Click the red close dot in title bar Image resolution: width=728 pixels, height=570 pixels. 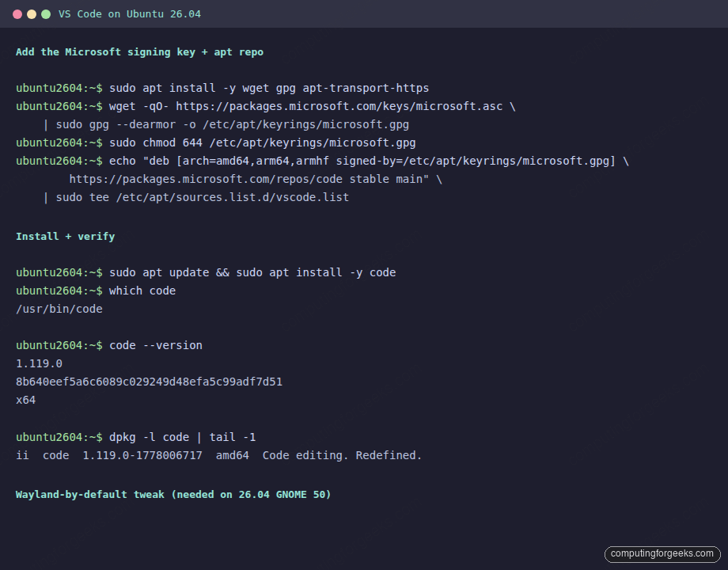coord(17,14)
